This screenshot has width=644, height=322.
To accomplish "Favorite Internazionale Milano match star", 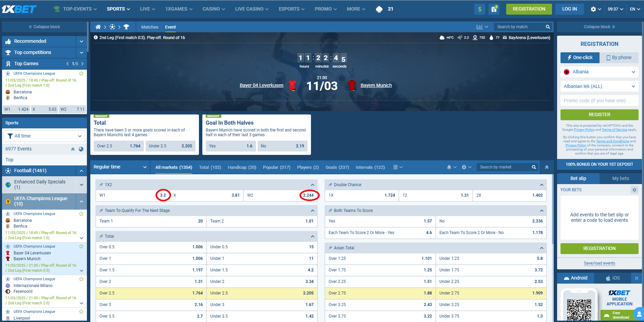I will 81,279.
